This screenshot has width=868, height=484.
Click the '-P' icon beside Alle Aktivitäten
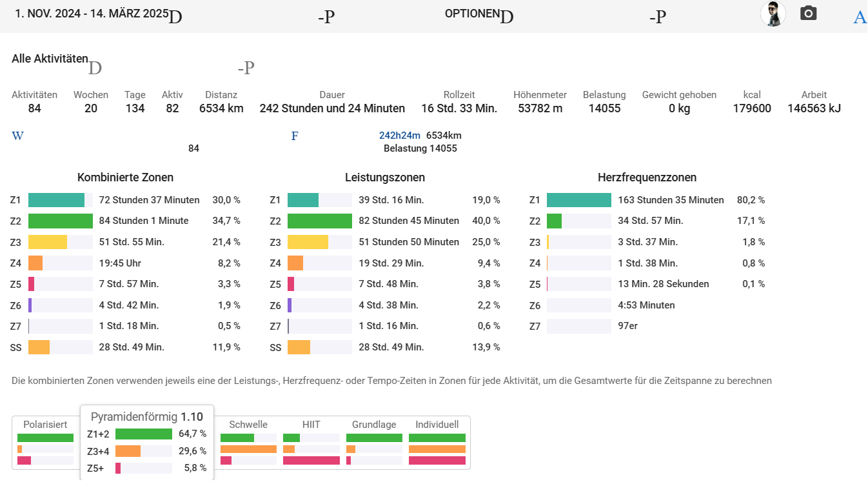[246, 68]
